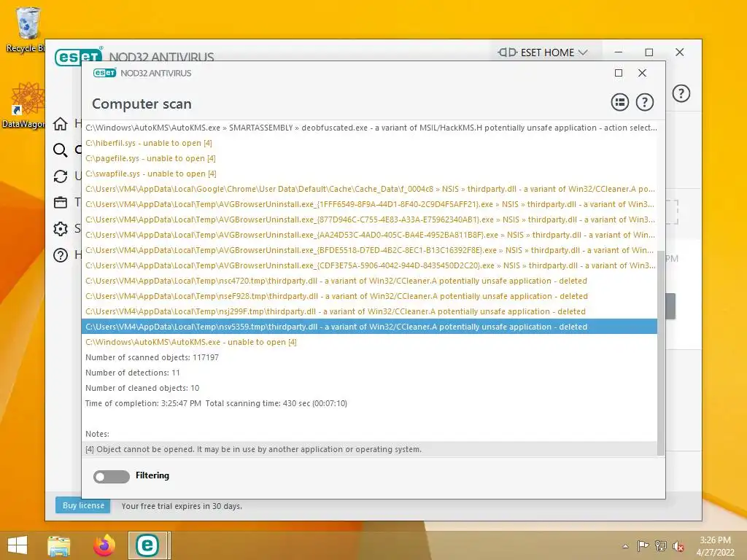Select the Time of completion 3:25:47 PM line
Viewport: 747px width, 560px height.
(x=369, y=402)
